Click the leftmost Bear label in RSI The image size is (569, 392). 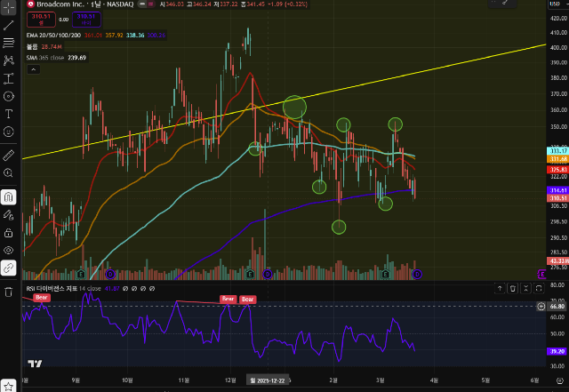[42, 297]
